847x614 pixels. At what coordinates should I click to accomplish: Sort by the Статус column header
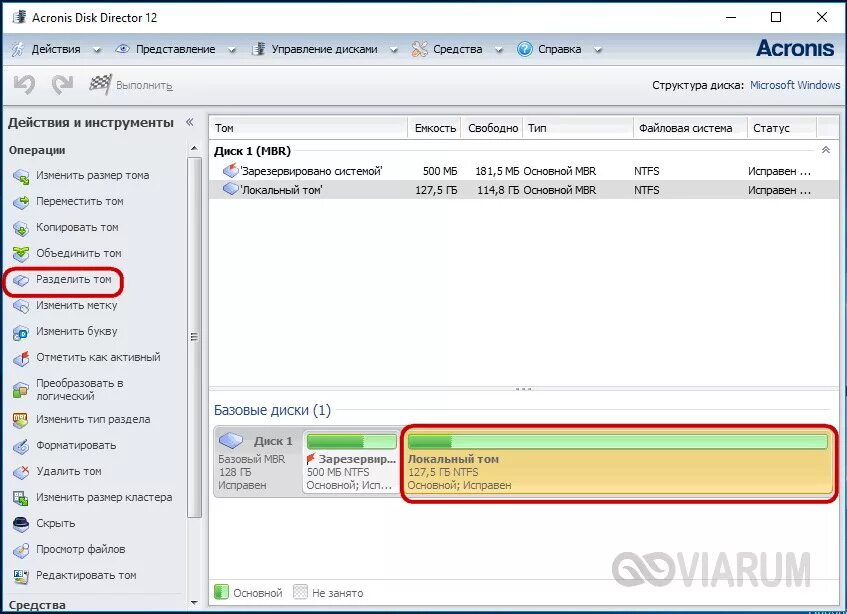[782, 128]
